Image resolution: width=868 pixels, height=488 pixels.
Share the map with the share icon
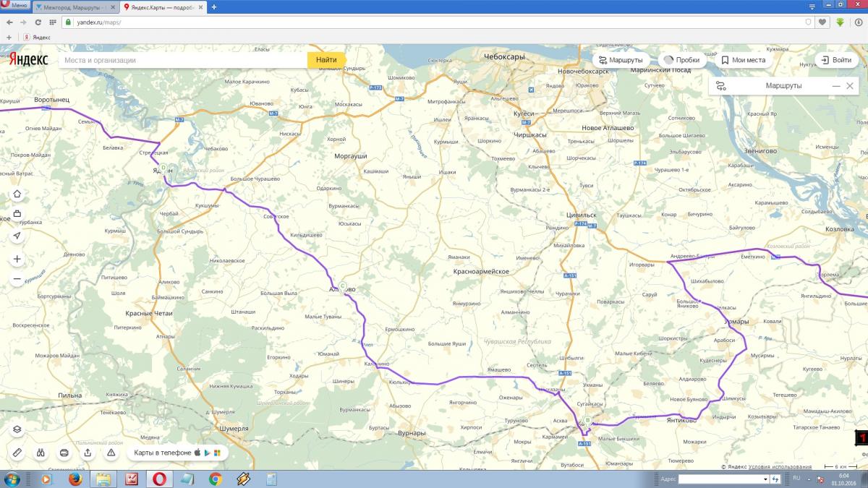[88, 453]
